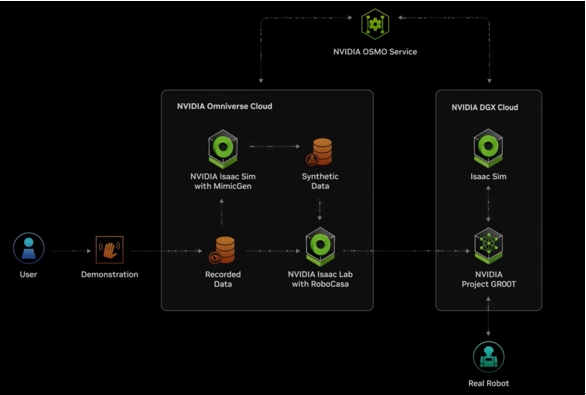Viewport: 586px width, 395px height.
Task: Click the User label text
Action: [x=28, y=274]
